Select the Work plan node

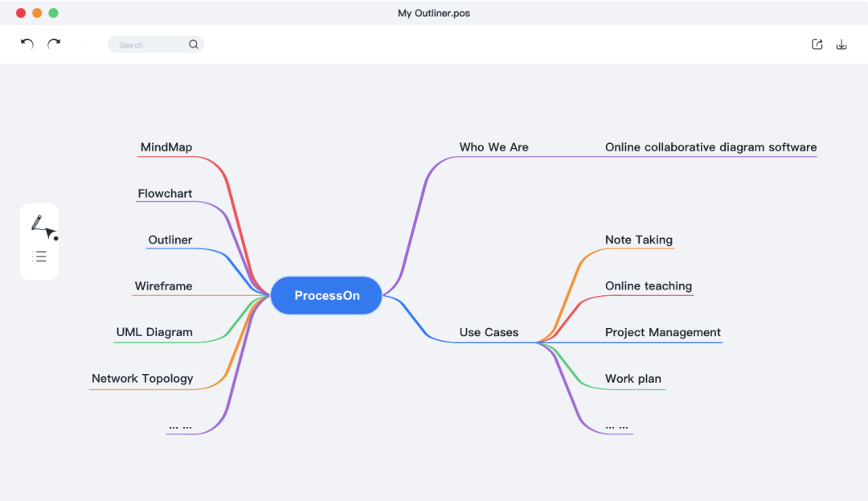pos(633,379)
